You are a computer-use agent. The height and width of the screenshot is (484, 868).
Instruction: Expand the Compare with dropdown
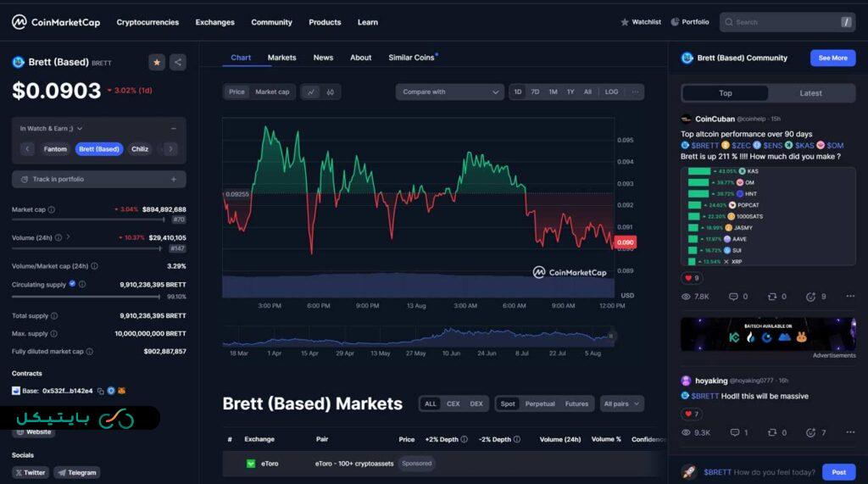click(x=450, y=92)
